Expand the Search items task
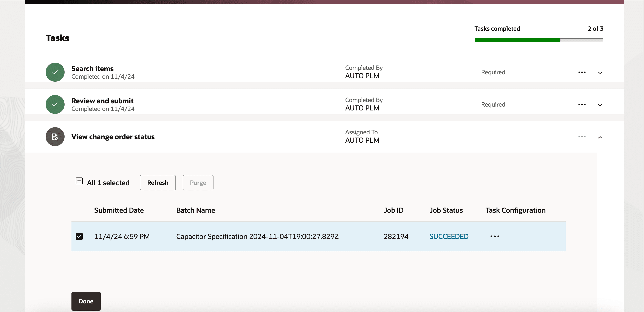644x312 pixels. click(600, 73)
